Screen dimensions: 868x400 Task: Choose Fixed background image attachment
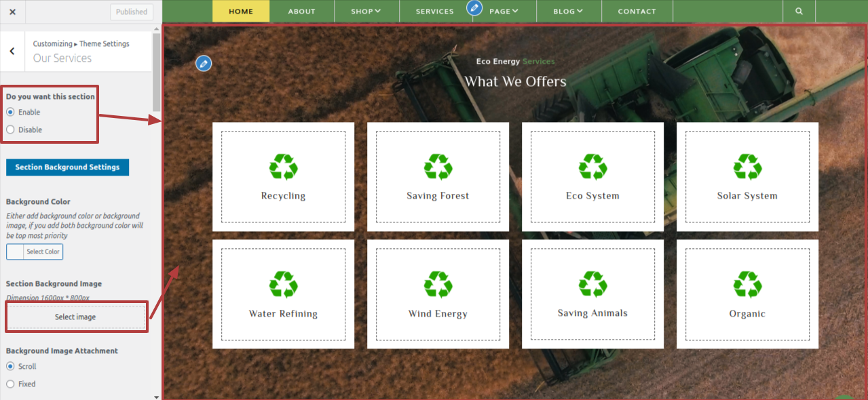tap(10, 384)
